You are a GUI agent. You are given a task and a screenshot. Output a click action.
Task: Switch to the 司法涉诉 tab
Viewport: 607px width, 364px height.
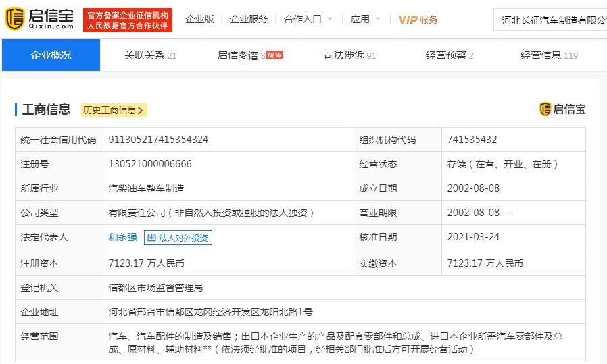click(350, 55)
